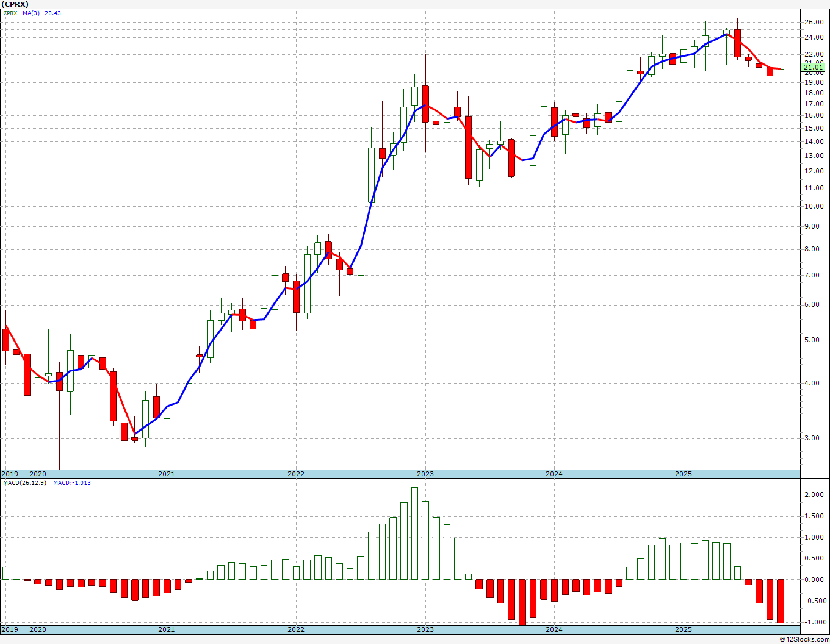This screenshot has height=644, width=830.
Task: Click the 10.00 price axis label
Action: 814,206
